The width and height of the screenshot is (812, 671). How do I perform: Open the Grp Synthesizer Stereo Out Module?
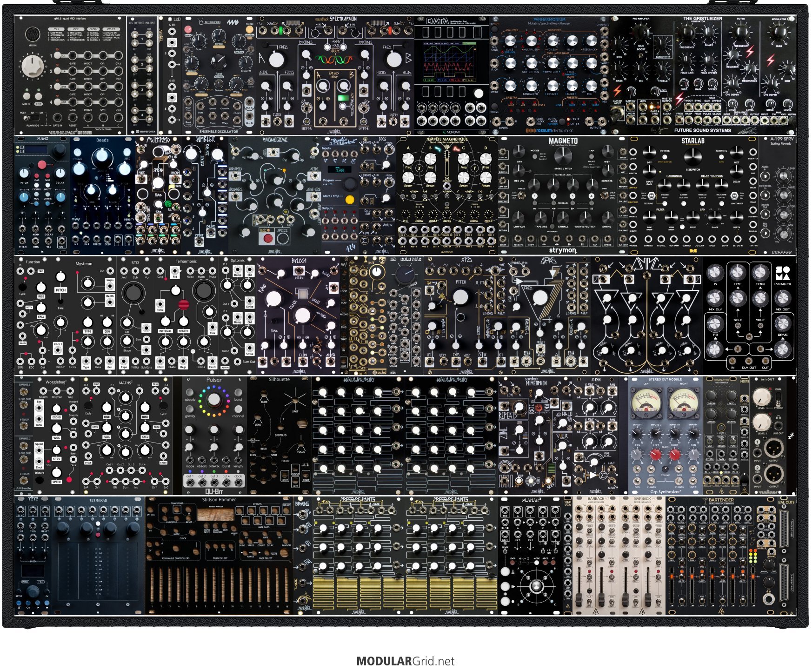666,436
